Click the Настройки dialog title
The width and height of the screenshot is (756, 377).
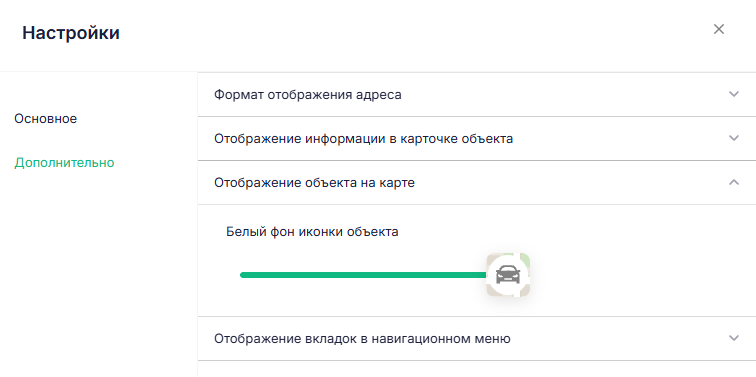71,33
